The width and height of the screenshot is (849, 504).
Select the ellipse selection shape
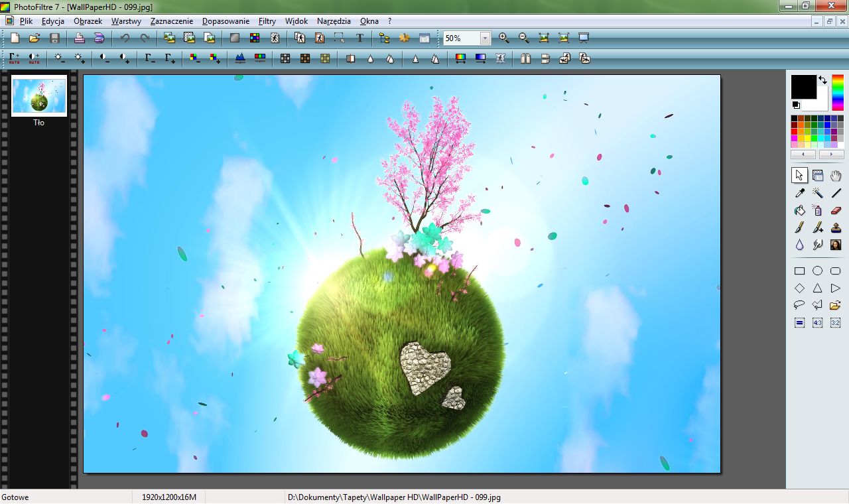pos(817,270)
